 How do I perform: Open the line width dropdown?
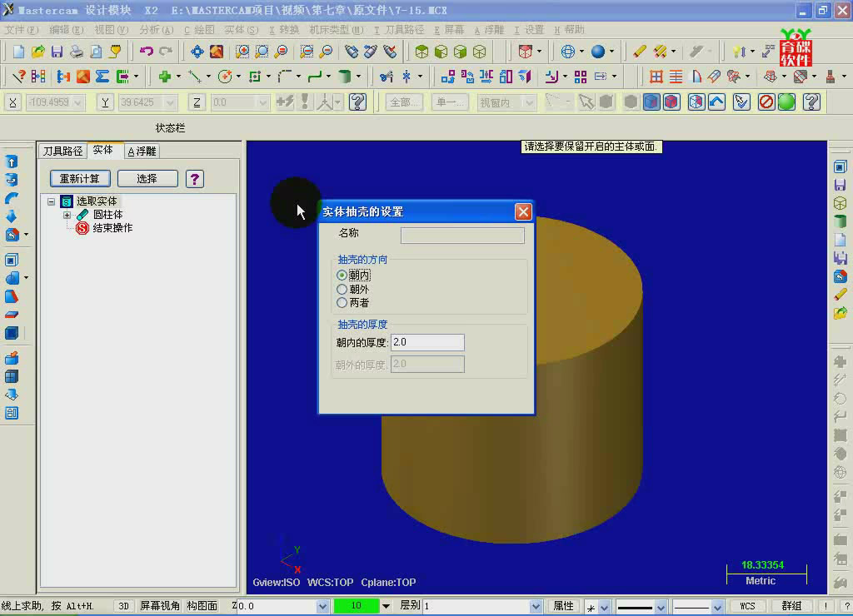click(717, 607)
